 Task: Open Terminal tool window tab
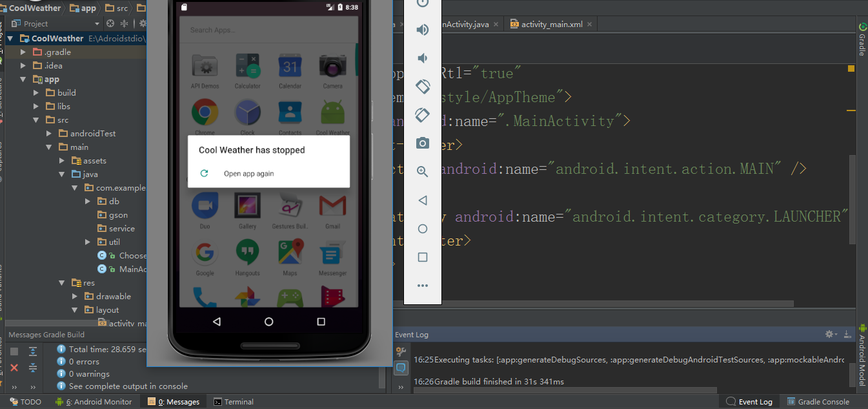tap(234, 402)
